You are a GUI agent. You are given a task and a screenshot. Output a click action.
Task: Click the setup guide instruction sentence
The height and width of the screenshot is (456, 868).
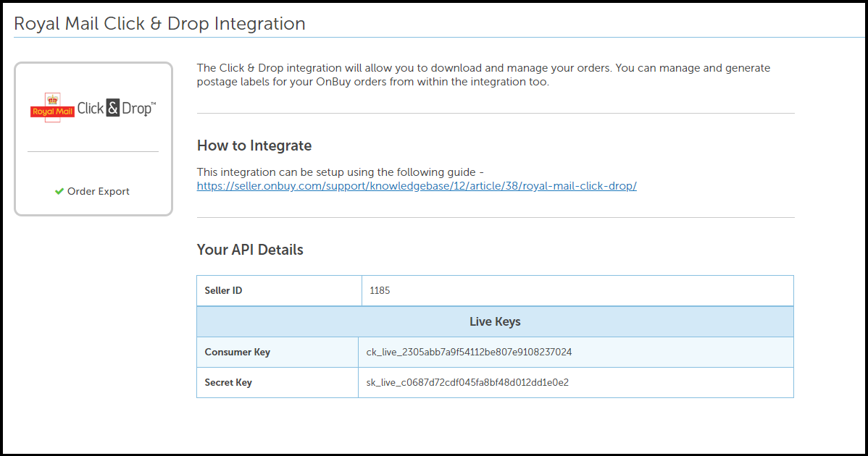point(340,172)
